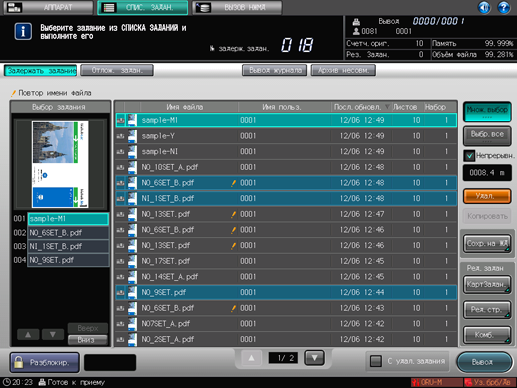Viewport: 517px width, 388px height.
Task: Click the job preview thumbnail image
Action: (60, 164)
